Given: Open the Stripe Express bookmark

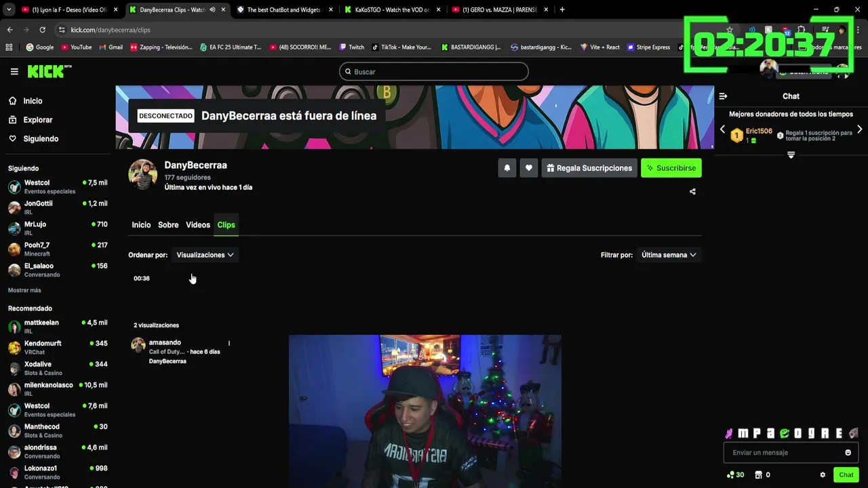Looking at the screenshot, I should click(x=648, y=47).
